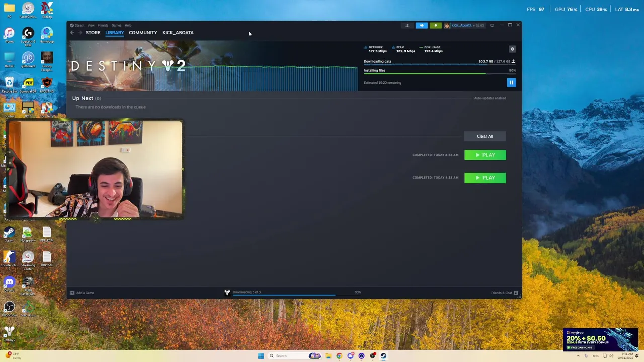This screenshot has width=644, height=362.
Task: Go back with Steam's back arrow
Action: pos(72,33)
